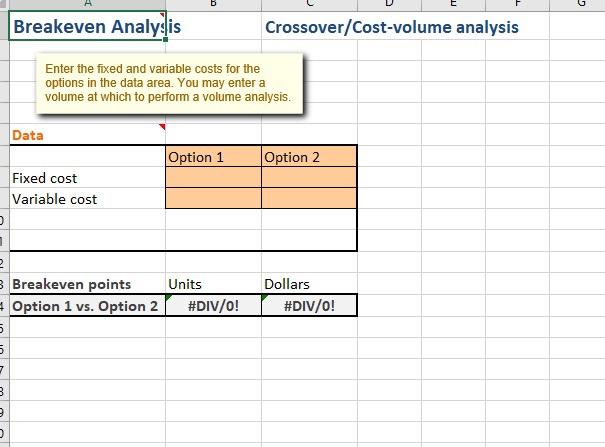605x447 pixels.
Task: Select the Variable cost label cell
Action: (x=88, y=199)
